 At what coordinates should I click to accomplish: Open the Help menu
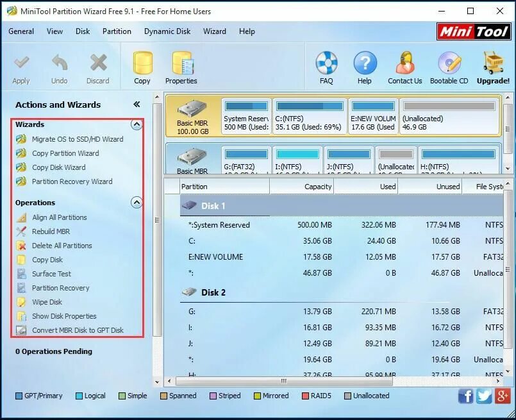pyautogui.click(x=247, y=31)
